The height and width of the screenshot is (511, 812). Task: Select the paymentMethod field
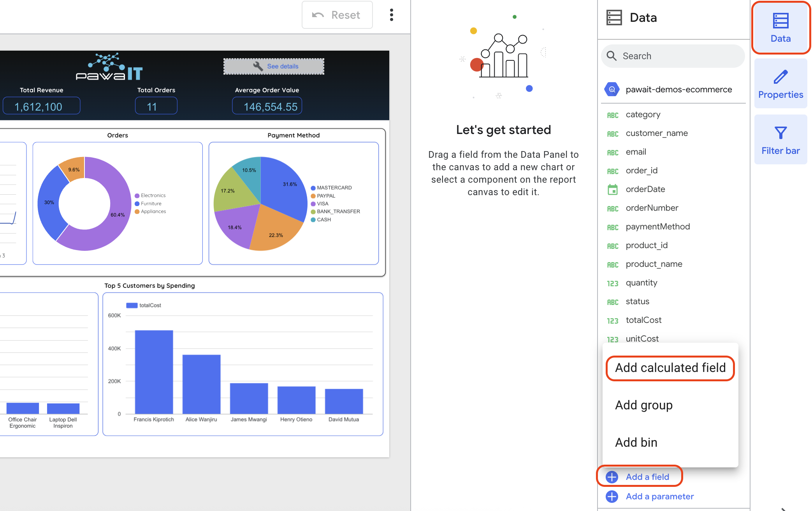point(657,227)
